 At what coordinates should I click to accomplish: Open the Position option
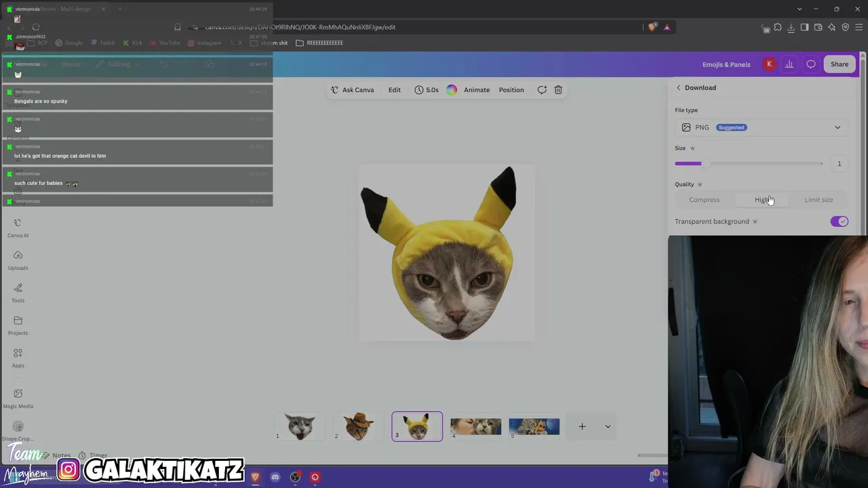click(511, 89)
